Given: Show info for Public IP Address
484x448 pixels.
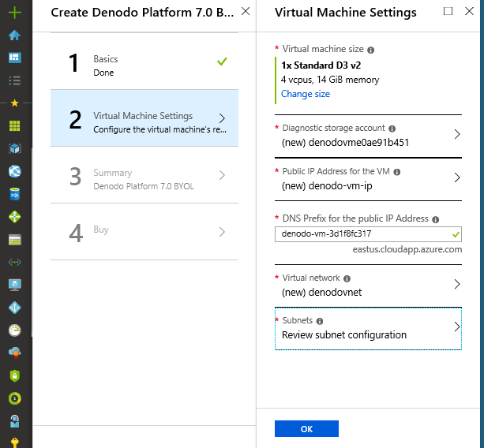Looking at the screenshot, I should click(x=397, y=172).
